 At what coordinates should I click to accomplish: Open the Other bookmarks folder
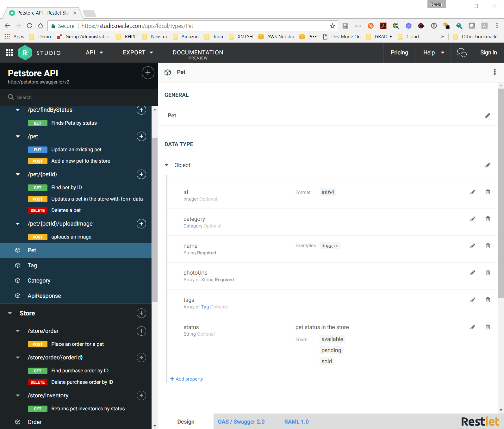click(476, 37)
